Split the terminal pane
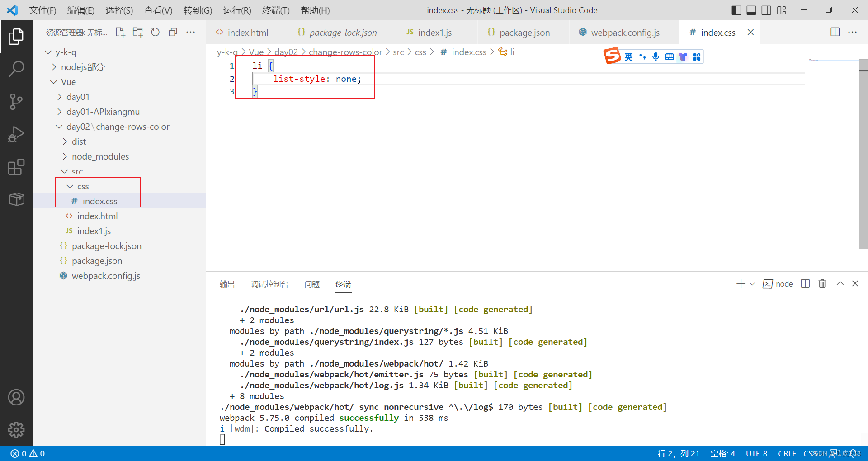The width and height of the screenshot is (868, 461). (805, 284)
